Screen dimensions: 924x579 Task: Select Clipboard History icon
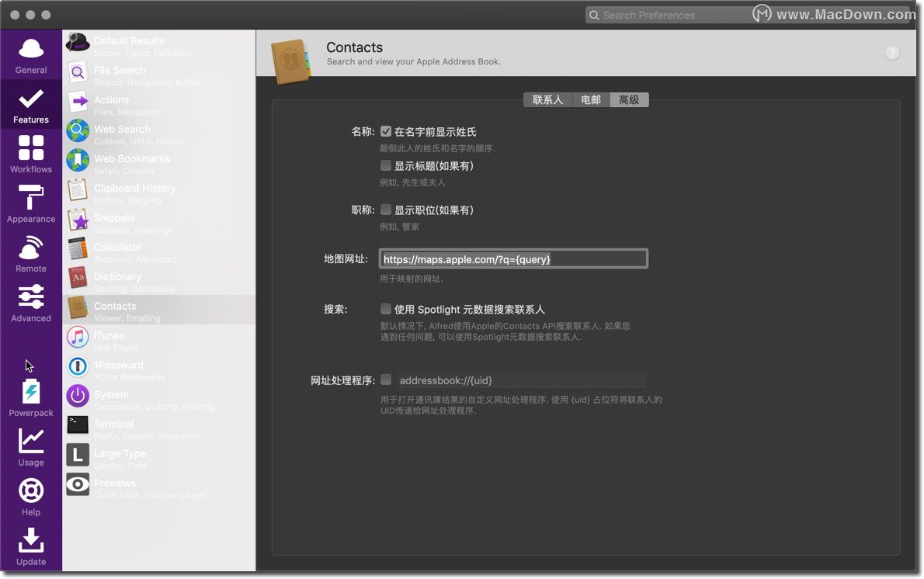77,189
